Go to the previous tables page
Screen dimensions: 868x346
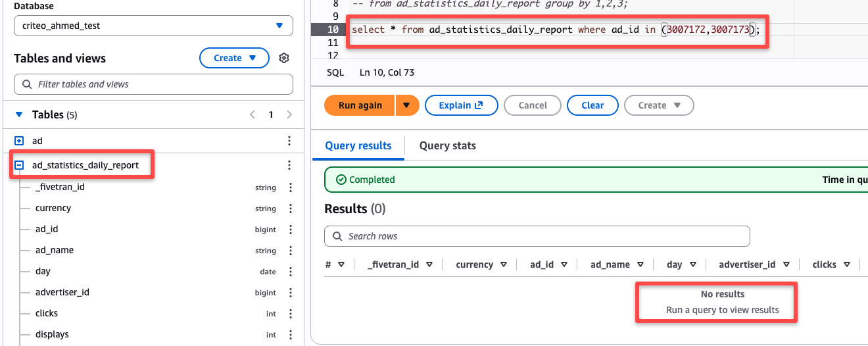coord(253,114)
